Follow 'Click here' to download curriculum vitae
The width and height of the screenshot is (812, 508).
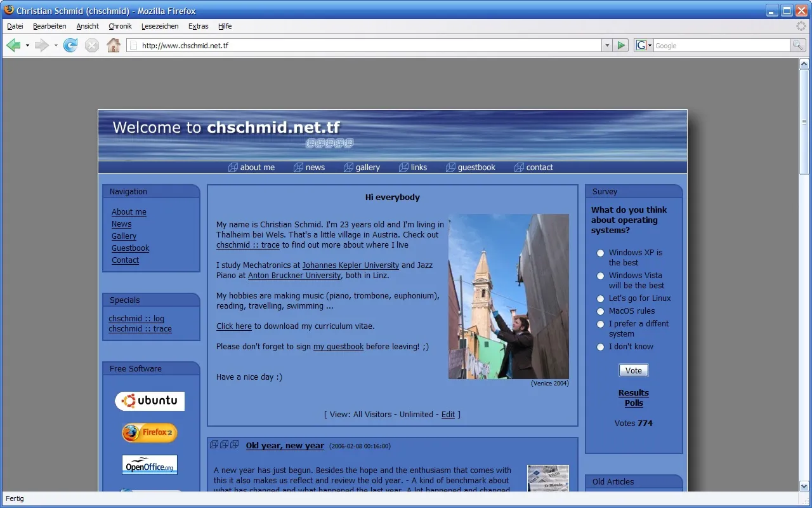(x=234, y=326)
